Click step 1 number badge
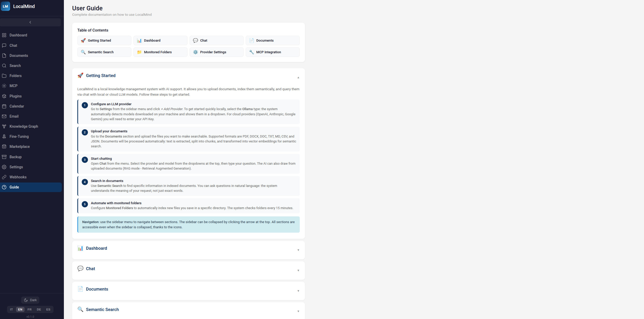This screenshot has width=644, height=319. point(85,105)
